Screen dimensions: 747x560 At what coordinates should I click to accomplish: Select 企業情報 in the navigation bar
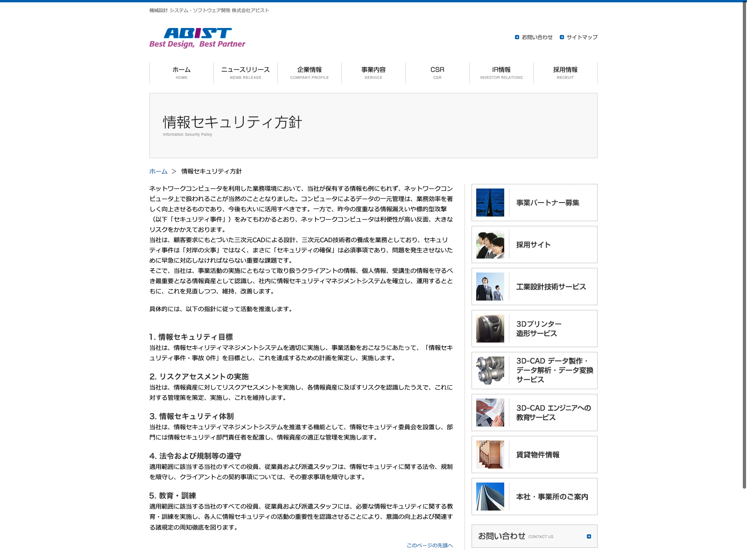pos(310,73)
